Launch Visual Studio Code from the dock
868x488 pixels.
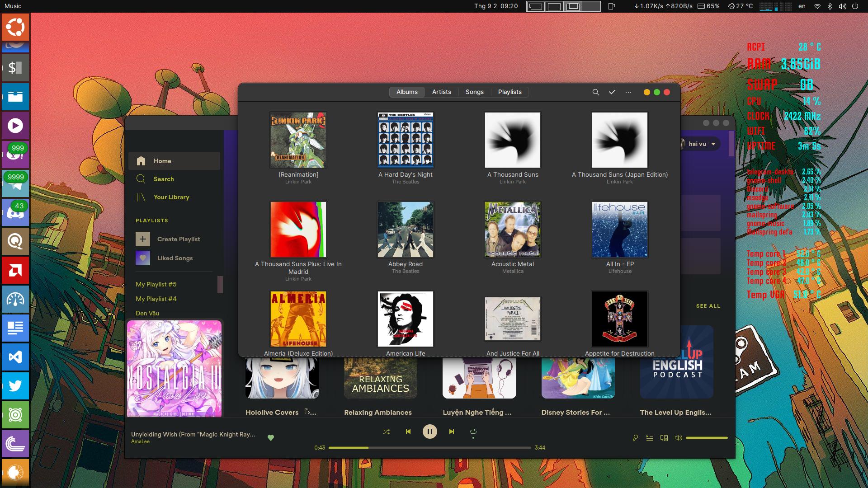[x=15, y=357]
